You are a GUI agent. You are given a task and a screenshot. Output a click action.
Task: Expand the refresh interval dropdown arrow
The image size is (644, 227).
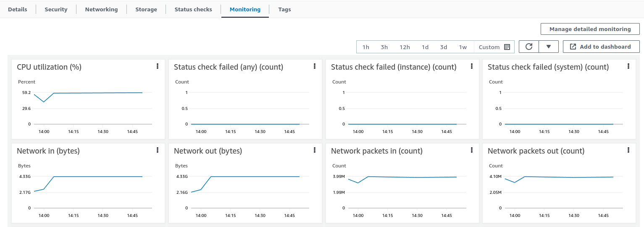(549, 47)
